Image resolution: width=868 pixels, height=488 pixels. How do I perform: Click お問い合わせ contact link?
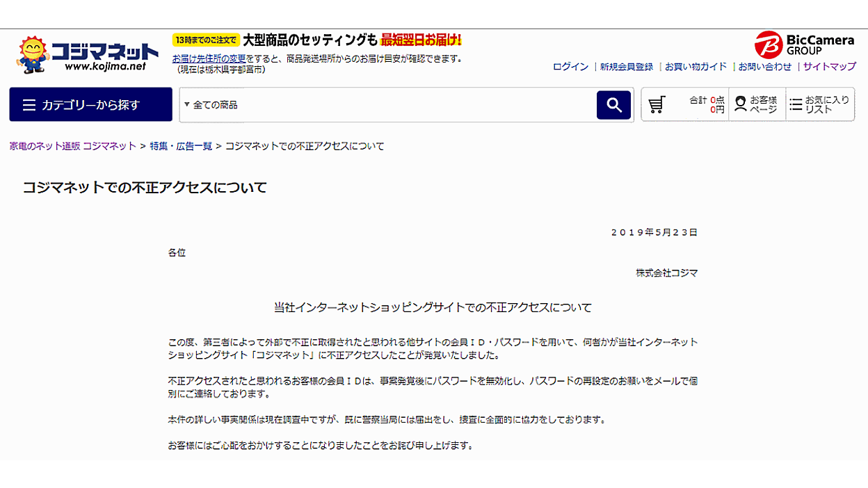click(765, 67)
